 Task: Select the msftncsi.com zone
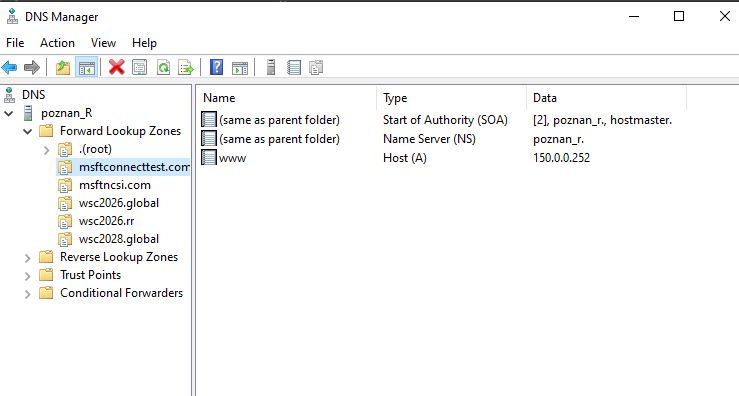(x=115, y=185)
